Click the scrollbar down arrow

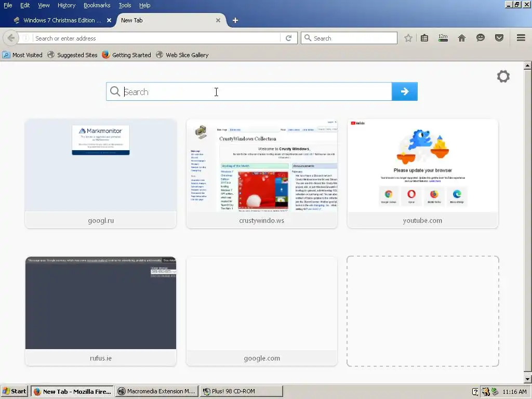(x=527, y=379)
